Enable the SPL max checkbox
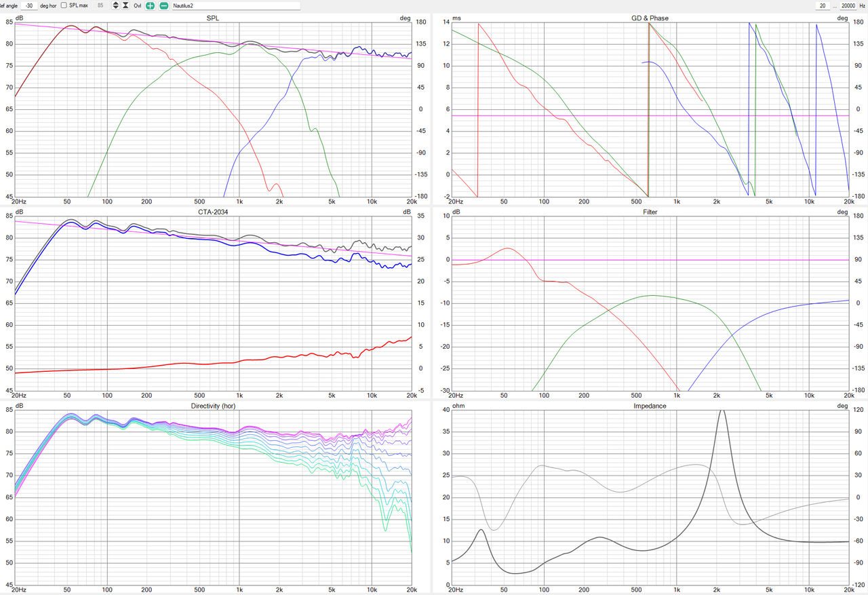Screen dimensions: 868x595 click(63, 5)
